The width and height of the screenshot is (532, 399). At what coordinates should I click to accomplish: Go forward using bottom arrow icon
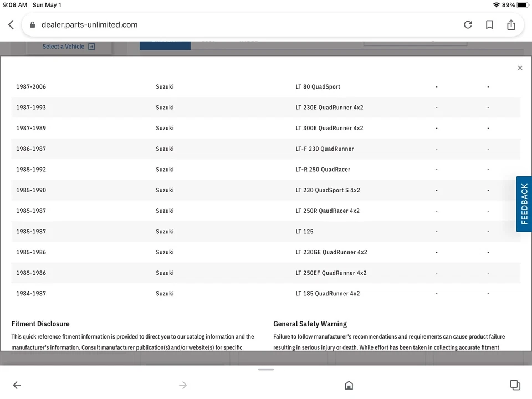click(x=183, y=385)
